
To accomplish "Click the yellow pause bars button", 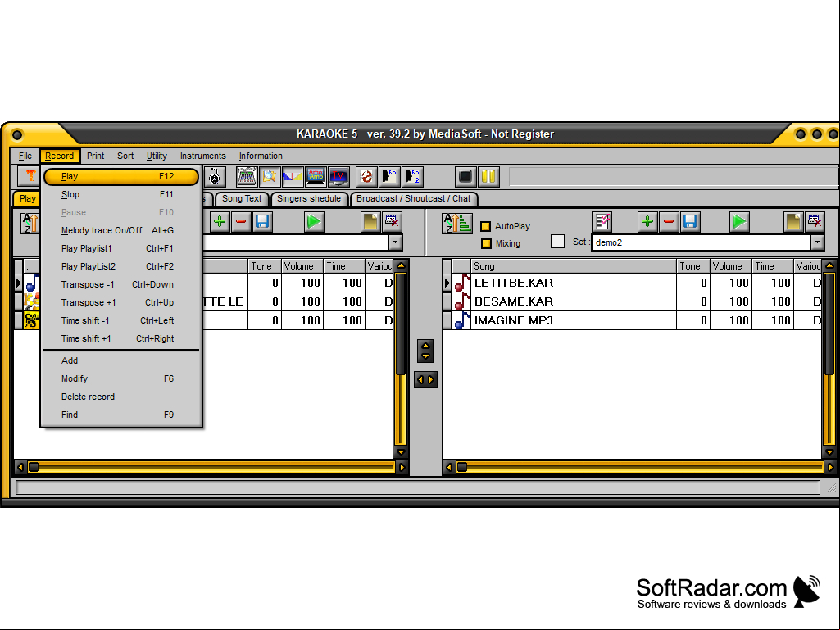I will [x=488, y=176].
